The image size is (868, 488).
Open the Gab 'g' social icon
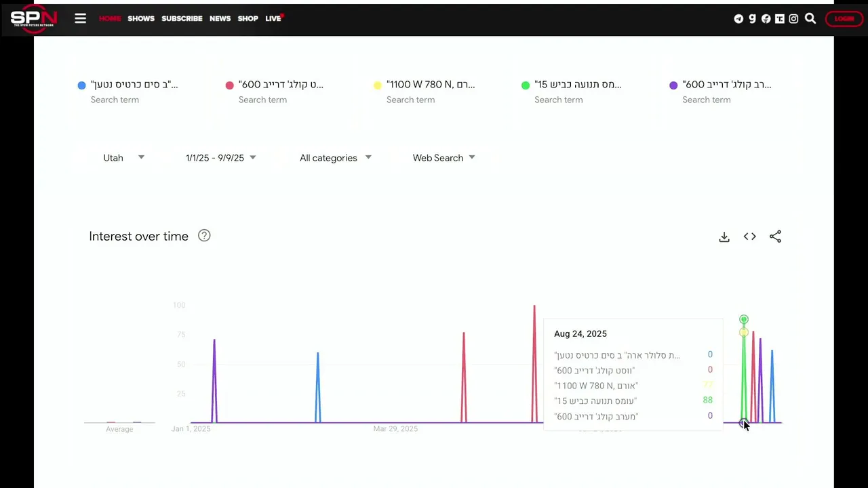point(752,19)
